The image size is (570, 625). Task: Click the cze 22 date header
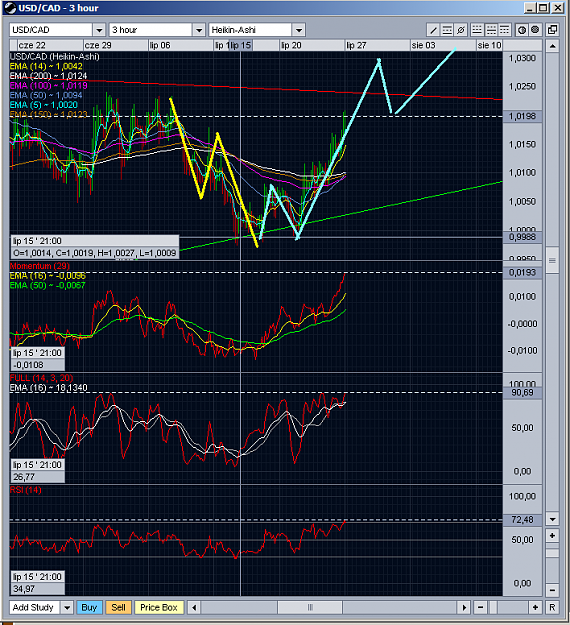(32, 45)
